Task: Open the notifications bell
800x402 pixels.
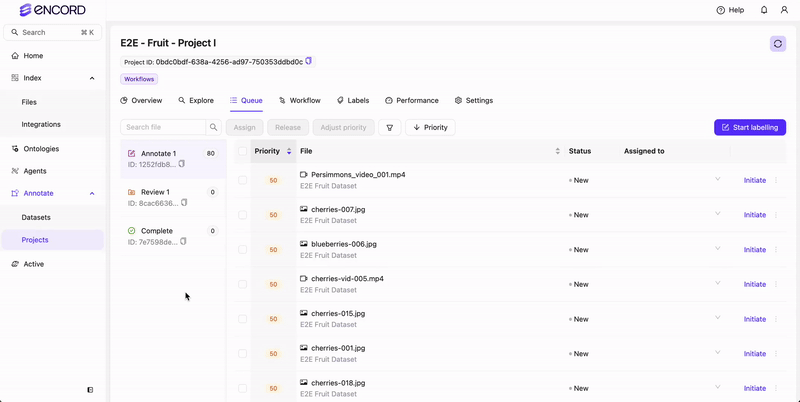Action: tap(764, 10)
